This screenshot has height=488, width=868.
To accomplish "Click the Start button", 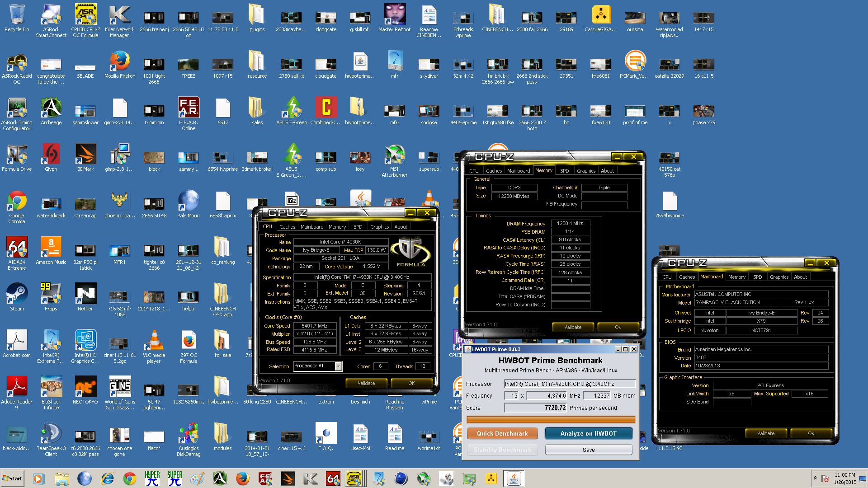I will [x=13, y=478].
